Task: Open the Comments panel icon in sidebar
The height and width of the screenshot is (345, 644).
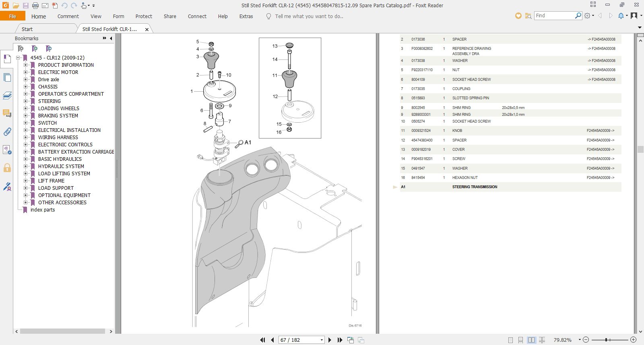Action: tap(7, 113)
